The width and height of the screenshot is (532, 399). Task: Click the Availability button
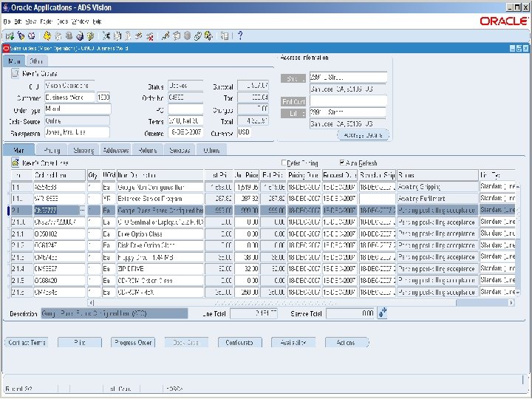pyautogui.click(x=293, y=343)
